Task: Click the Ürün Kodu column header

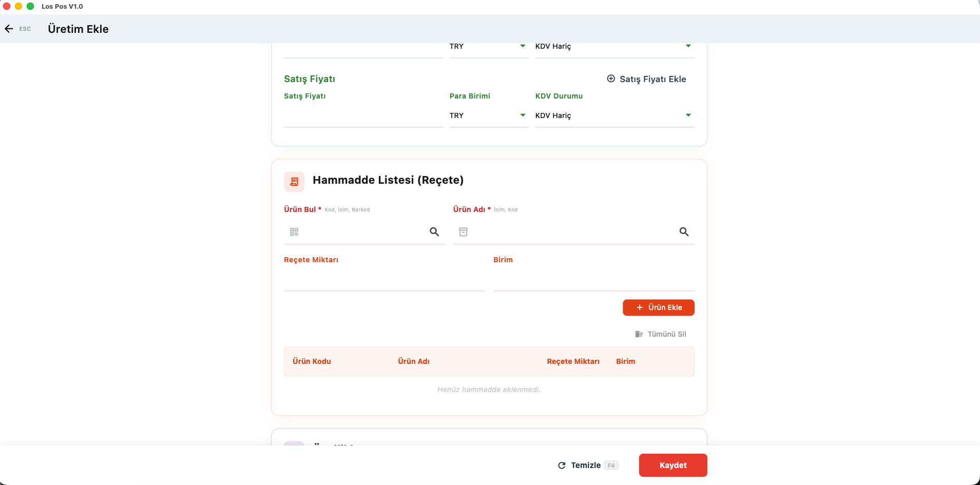Action: click(x=312, y=361)
